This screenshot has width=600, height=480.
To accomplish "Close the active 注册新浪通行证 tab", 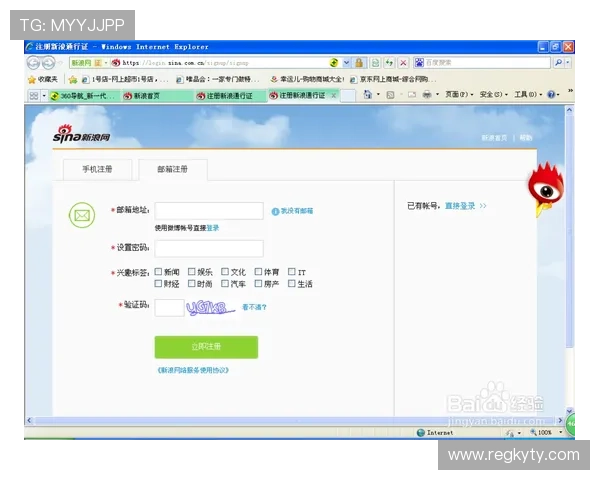I will 334,95.
